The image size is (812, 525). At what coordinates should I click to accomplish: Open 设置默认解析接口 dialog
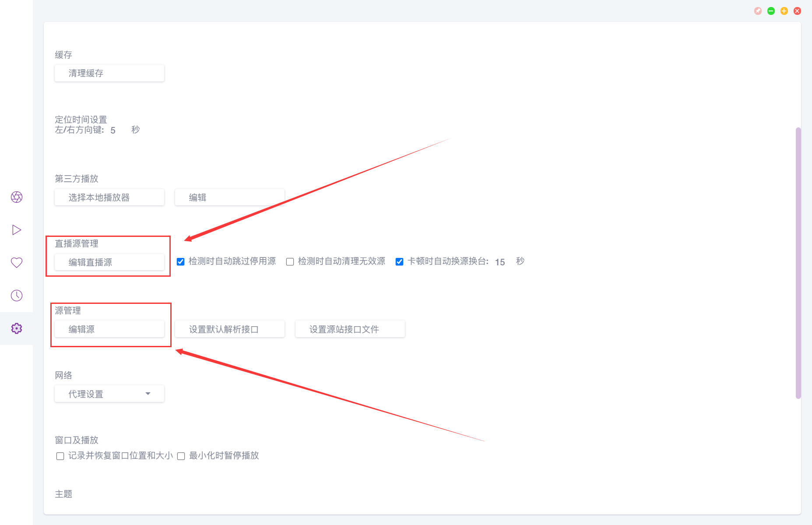click(x=229, y=329)
